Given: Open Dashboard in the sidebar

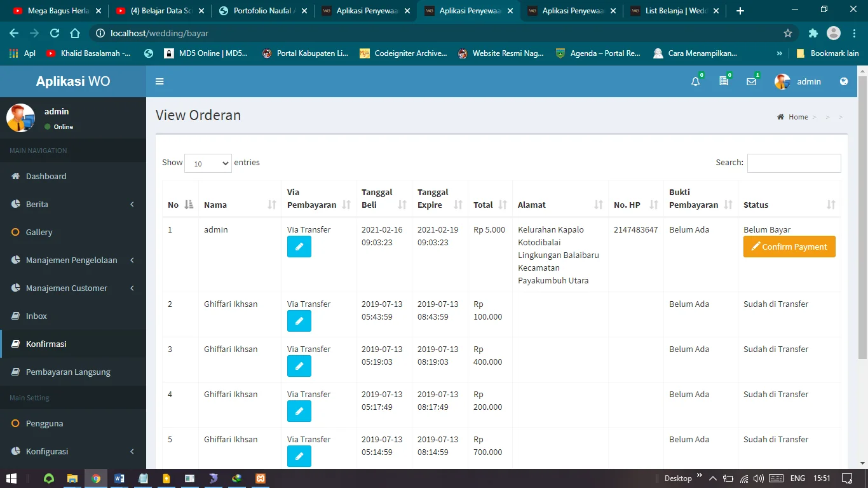Looking at the screenshot, I should [73, 176].
